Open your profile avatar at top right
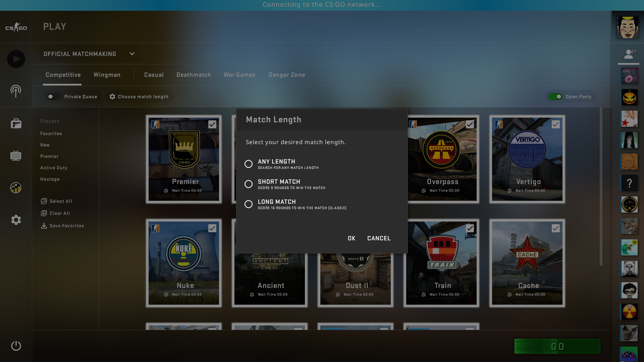 pyautogui.click(x=628, y=27)
